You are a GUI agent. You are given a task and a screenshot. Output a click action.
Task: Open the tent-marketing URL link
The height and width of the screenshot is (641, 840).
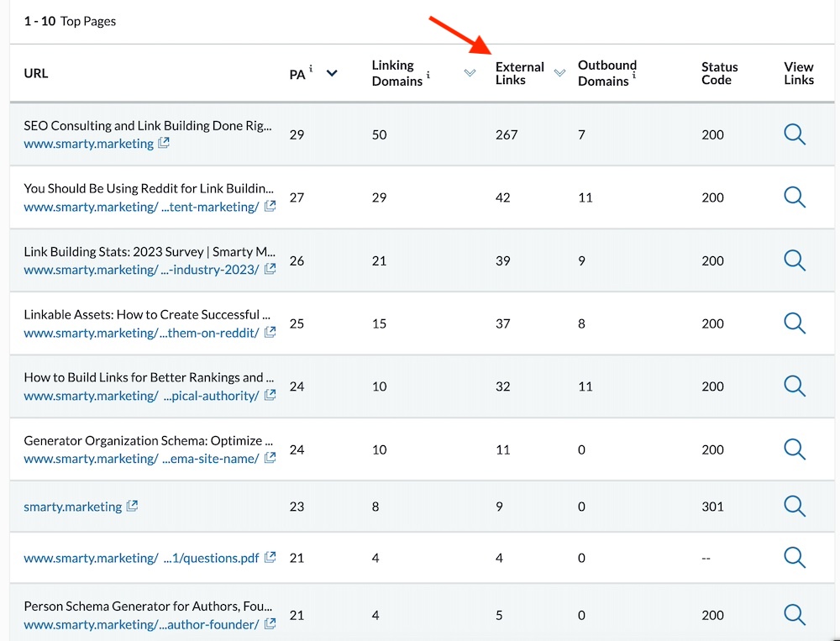141,207
